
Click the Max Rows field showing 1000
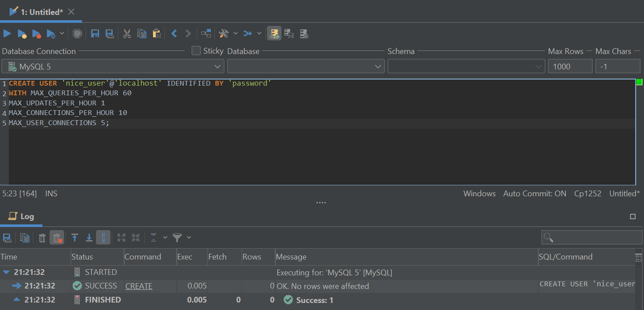[570, 67]
